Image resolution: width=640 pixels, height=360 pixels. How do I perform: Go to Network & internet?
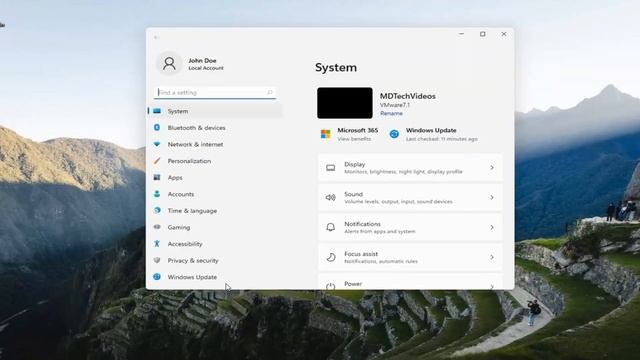pos(215,144)
